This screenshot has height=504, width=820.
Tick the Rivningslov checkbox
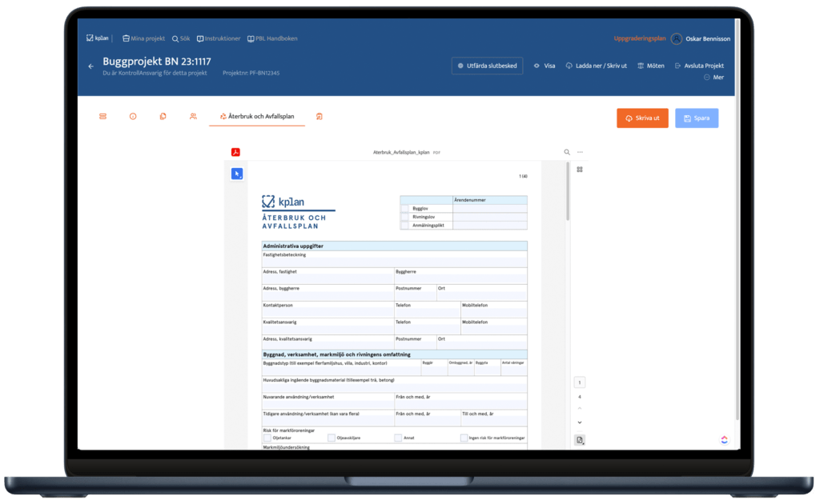[x=404, y=217]
